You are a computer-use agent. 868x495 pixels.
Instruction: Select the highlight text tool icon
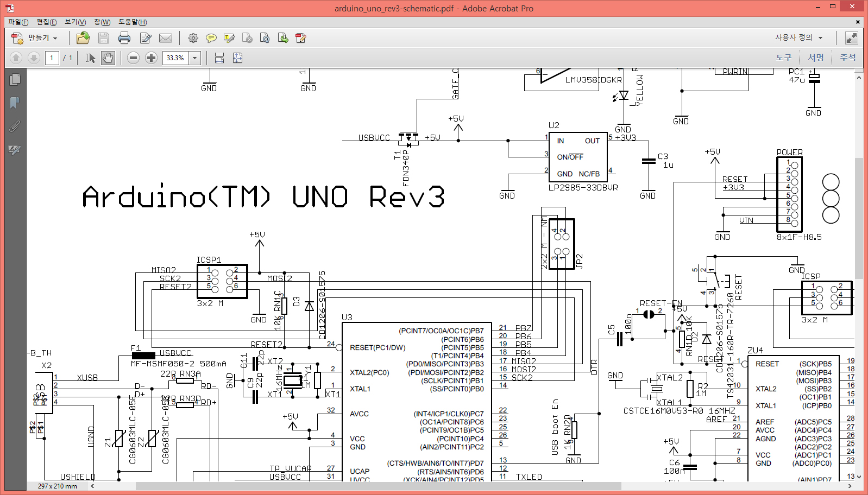click(x=229, y=38)
